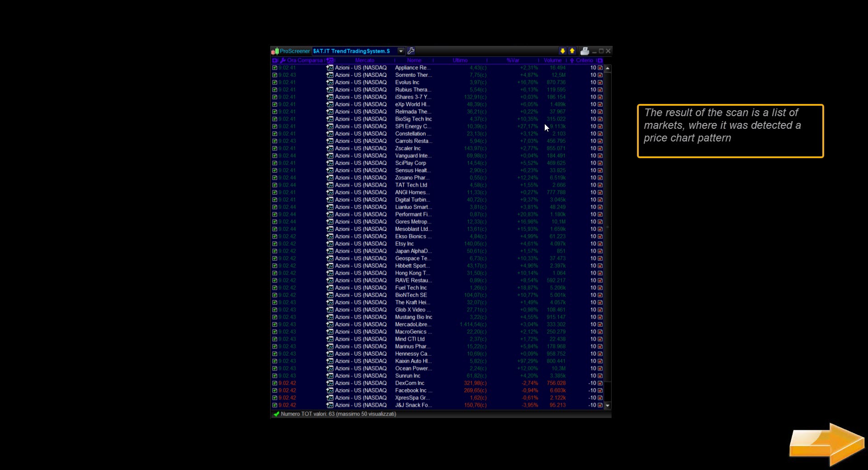Select the Japan AlphaD... row name
This screenshot has width=868, height=470.
click(x=414, y=251)
